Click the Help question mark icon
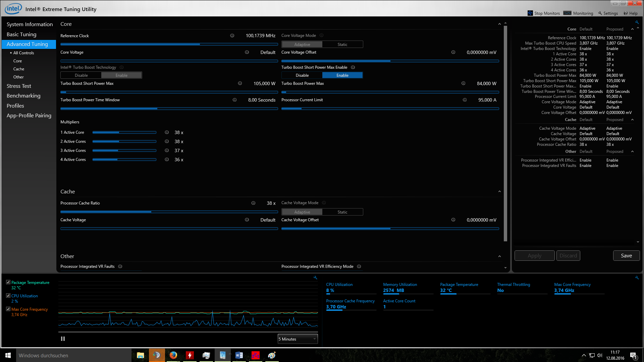The image size is (644, 362). [x=626, y=13]
